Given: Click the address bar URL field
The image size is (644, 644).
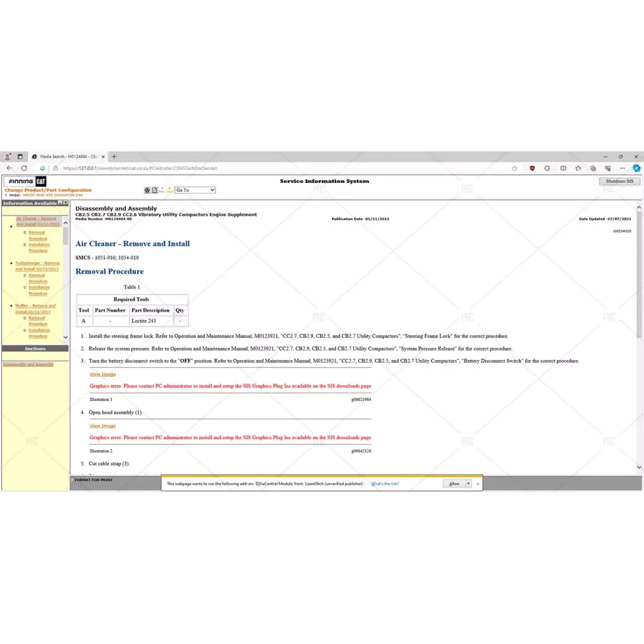Looking at the screenshot, I should [258, 168].
